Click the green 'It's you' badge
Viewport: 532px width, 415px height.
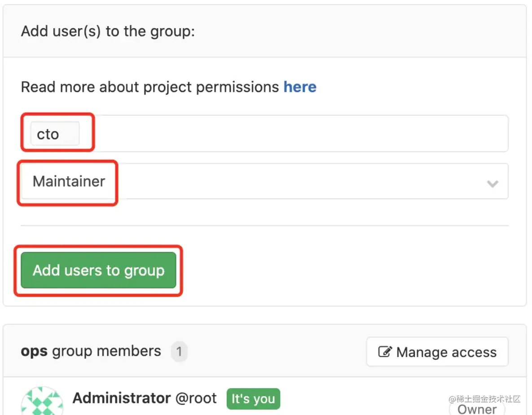pos(253,399)
